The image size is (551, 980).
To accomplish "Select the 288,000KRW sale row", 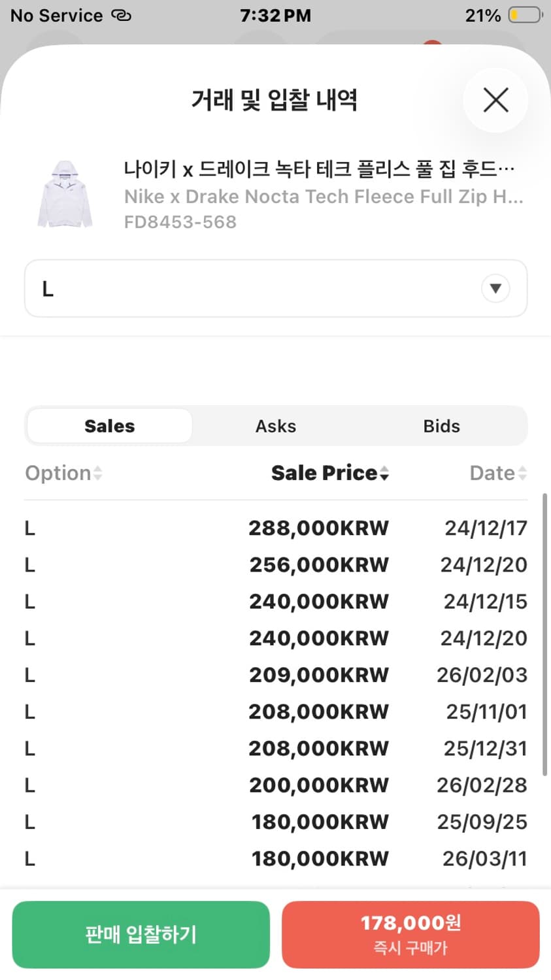I will [x=275, y=528].
